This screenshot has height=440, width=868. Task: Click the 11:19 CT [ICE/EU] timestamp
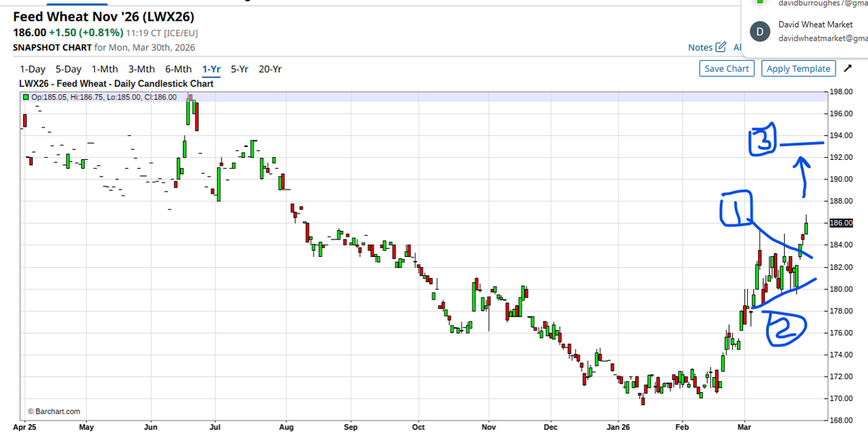click(x=162, y=33)
